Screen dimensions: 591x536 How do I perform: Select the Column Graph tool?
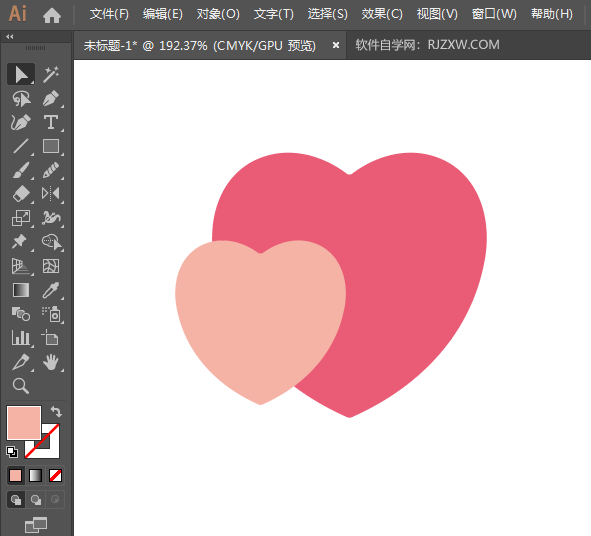[x=21, y=338]
